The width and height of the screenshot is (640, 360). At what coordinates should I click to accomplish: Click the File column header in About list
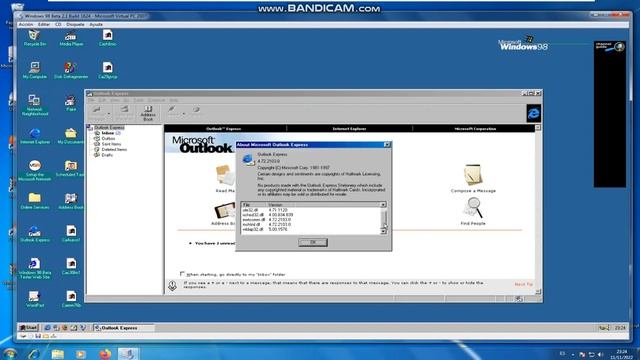coord(254,204)
